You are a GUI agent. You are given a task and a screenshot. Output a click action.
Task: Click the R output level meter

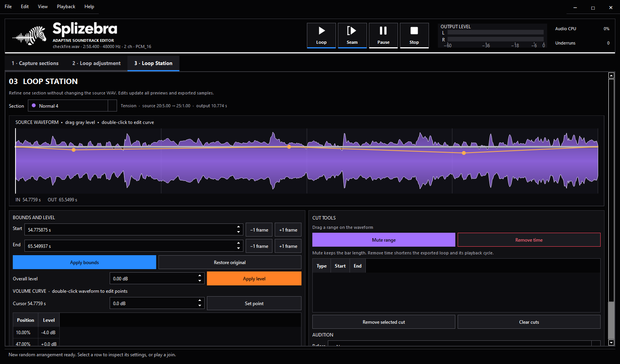(x=496, y=39)
